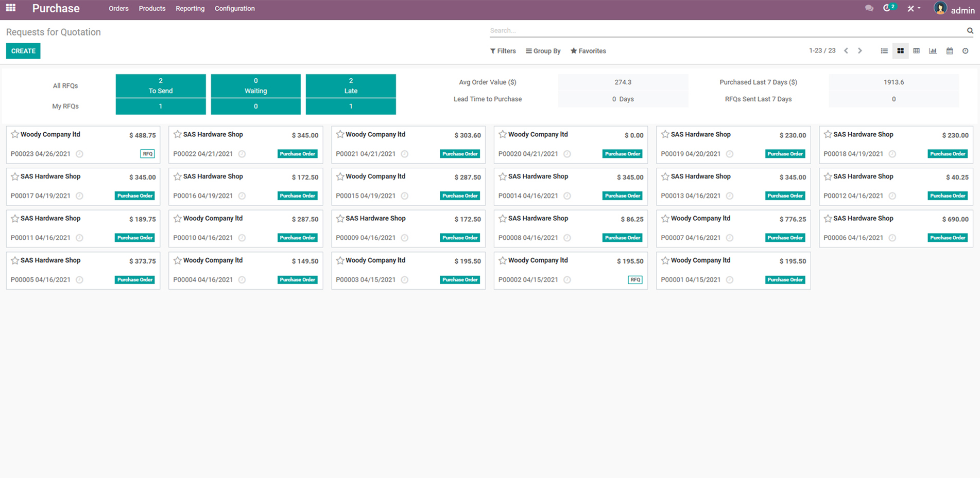This screenshot has width=980, height=478.
Task: Mark P00001 order as favorite
Action: point(665,260)
